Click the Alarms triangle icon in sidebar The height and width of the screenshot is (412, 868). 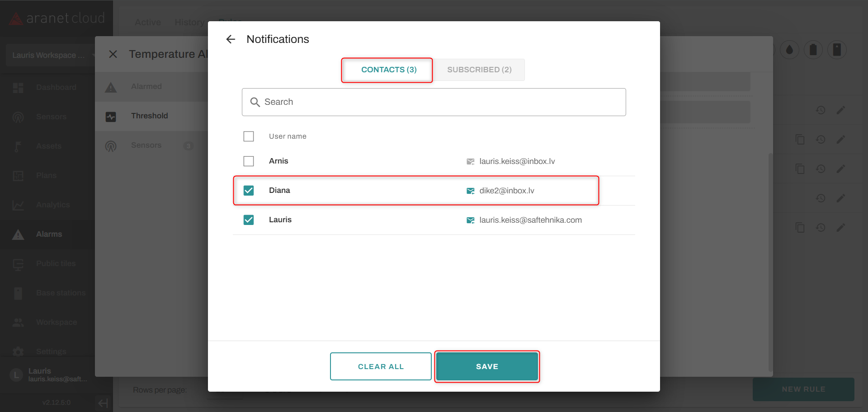(18, 234)
